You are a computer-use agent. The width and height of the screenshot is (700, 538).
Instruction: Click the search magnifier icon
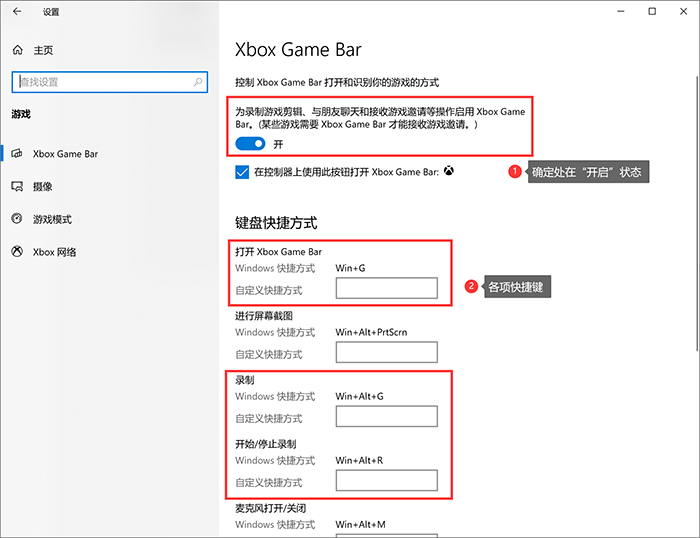198,82
